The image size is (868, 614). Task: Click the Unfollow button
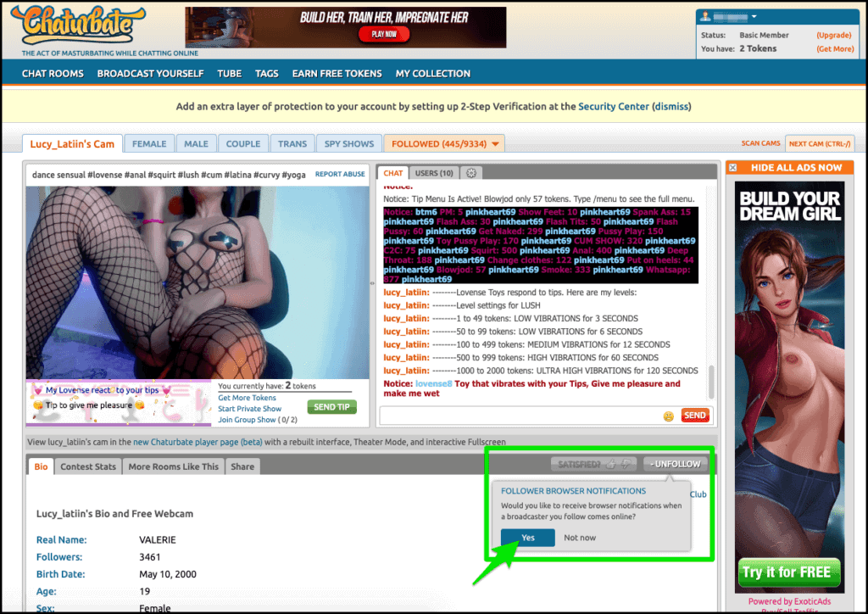(676, 464)
